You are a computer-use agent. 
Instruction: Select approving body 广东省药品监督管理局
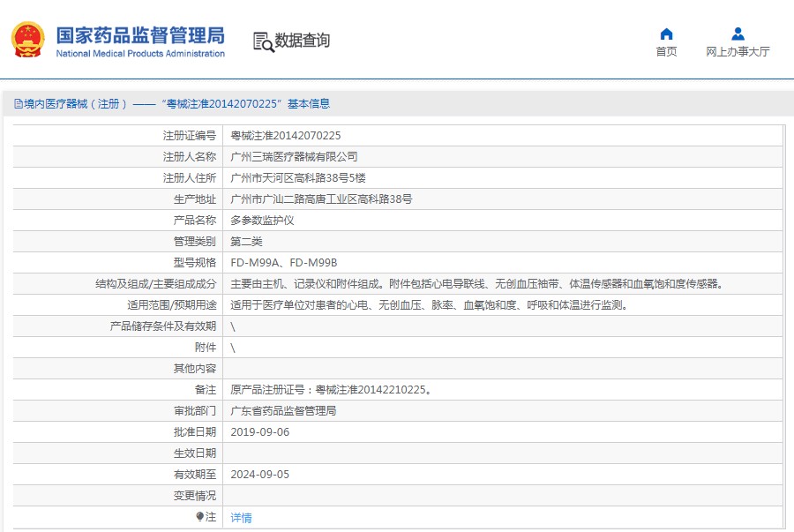click(283, 411)
